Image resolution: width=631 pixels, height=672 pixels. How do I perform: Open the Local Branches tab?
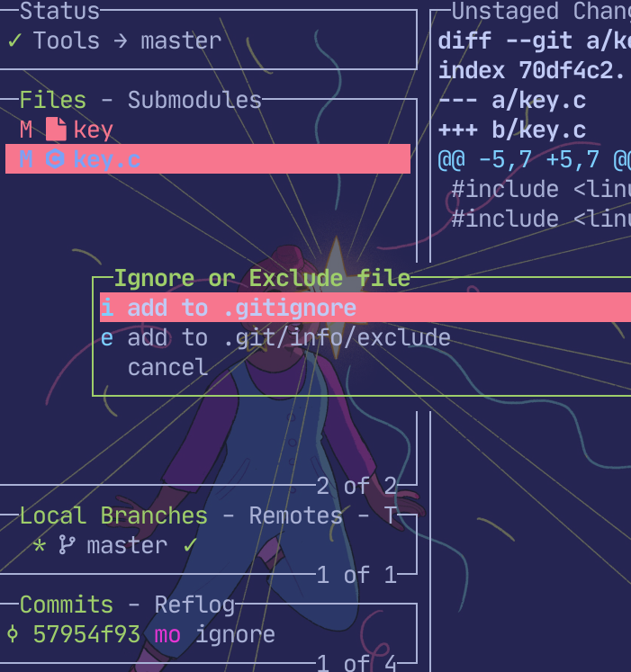click(113, 515)
